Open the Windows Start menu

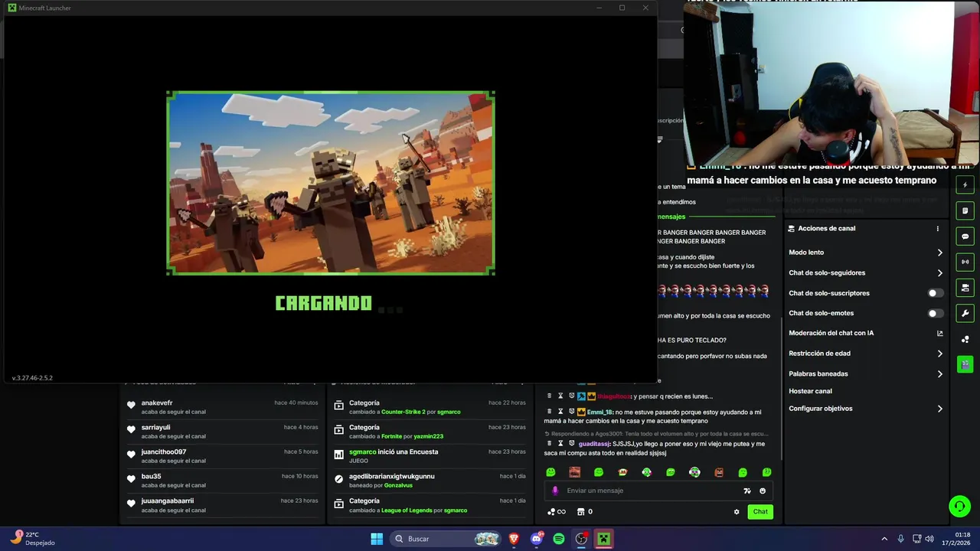377,539
